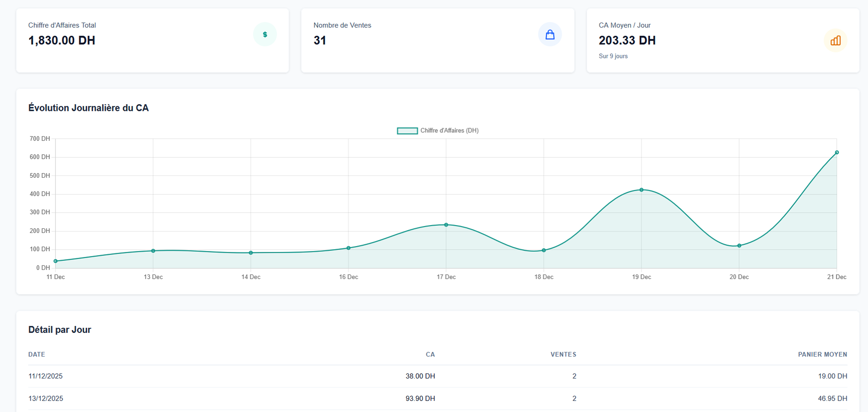Click the orange bar chart icon
Viewport: 868px width, 412px height.
[x=835, y=41]
